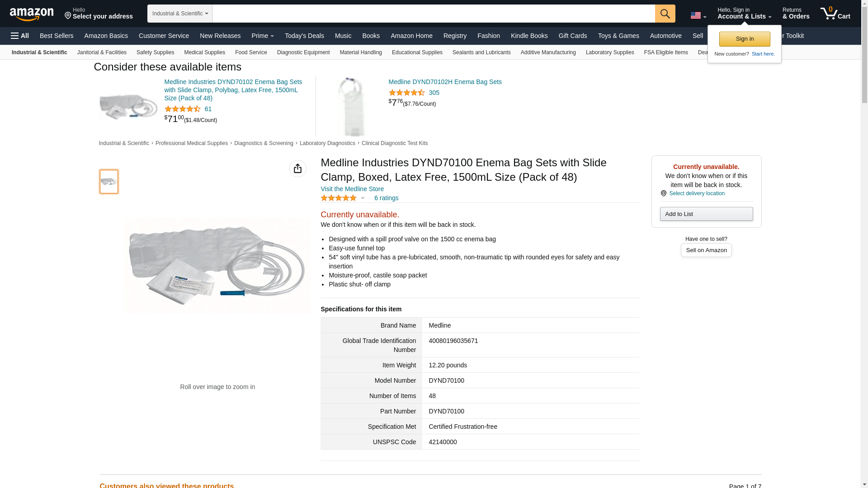Open the shopping cart
Screen dimensions: 868x488
pyautogui.click(x=835, y=14)
